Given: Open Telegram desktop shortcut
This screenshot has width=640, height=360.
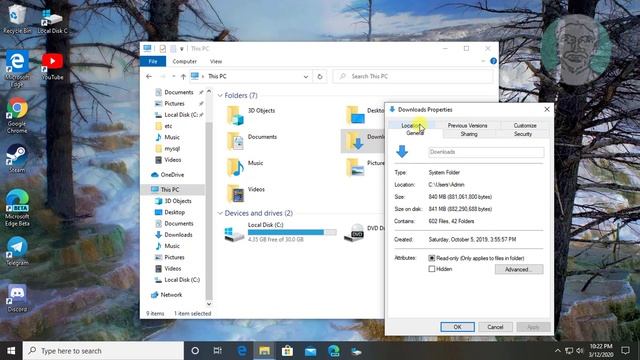Looking at the screenshot, I should [17, 251].
